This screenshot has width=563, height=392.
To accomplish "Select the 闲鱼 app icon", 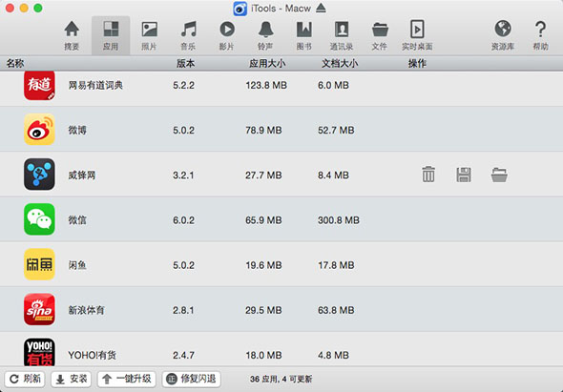I will pyautogui.click(x=39, y=264).
